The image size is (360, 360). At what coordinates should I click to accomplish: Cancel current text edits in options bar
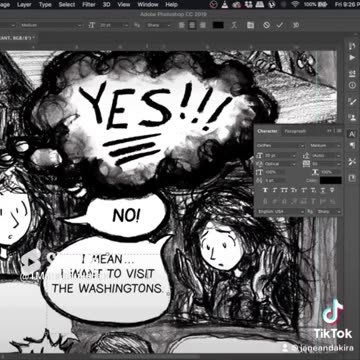click(x=266, y=25)
